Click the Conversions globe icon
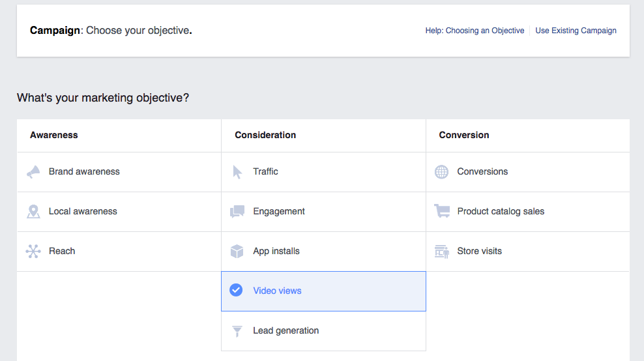The height and width of the screenshot is (361, 644). pos(441,171)
